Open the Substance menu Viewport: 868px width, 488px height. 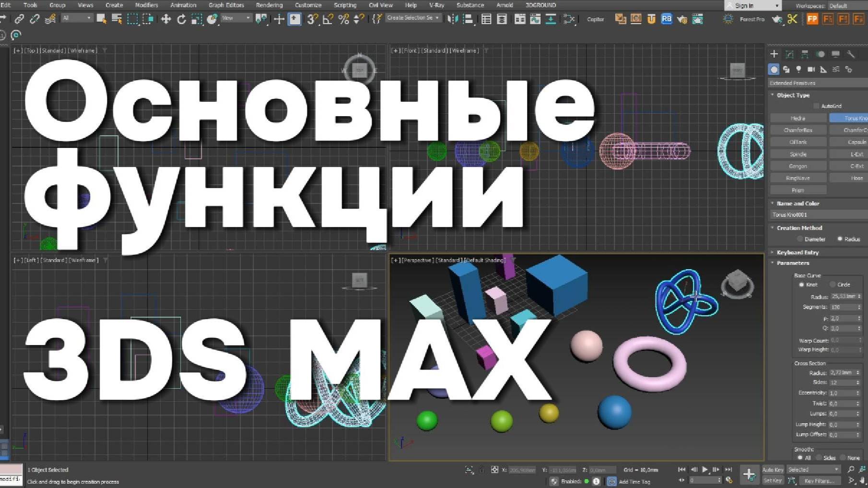470,5
